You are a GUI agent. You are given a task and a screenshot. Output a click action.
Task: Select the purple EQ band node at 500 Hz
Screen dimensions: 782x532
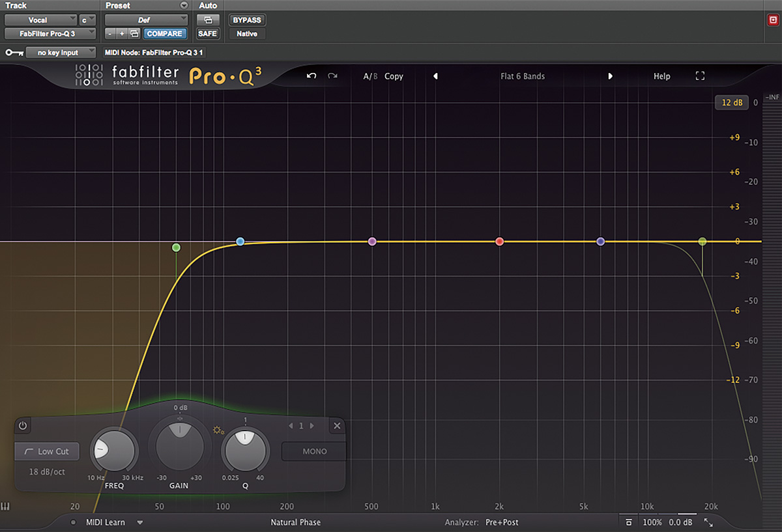pos(372,242)
